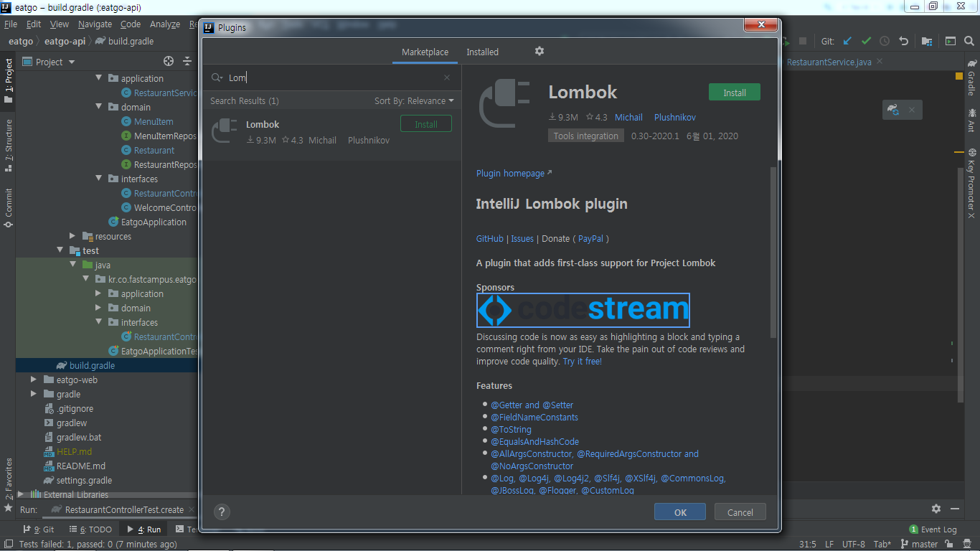Screen dimensions: 980x551
Task: Click 'Try it free!' link
Action: (x=583, y=361)
